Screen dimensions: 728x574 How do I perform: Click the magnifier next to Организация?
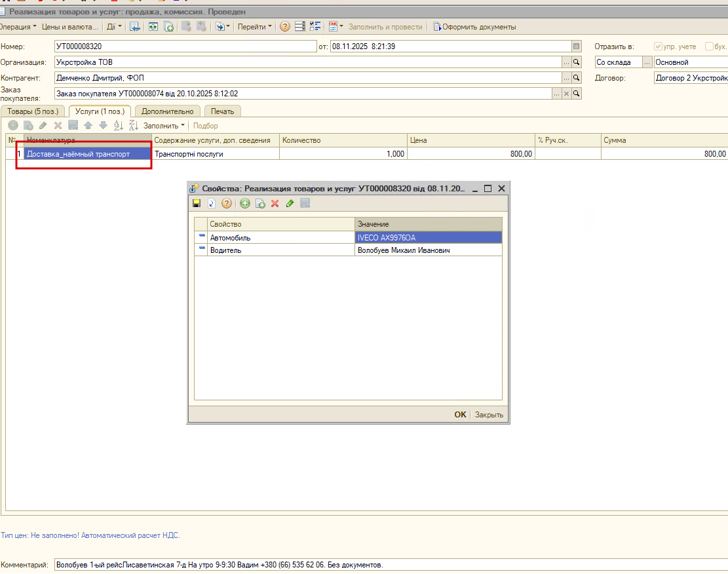576,62
